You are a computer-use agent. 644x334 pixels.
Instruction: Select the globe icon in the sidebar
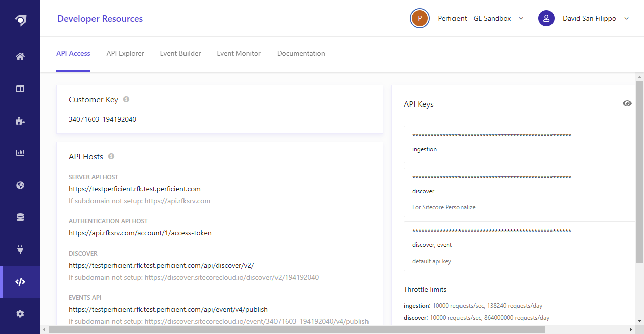point(20,185)
